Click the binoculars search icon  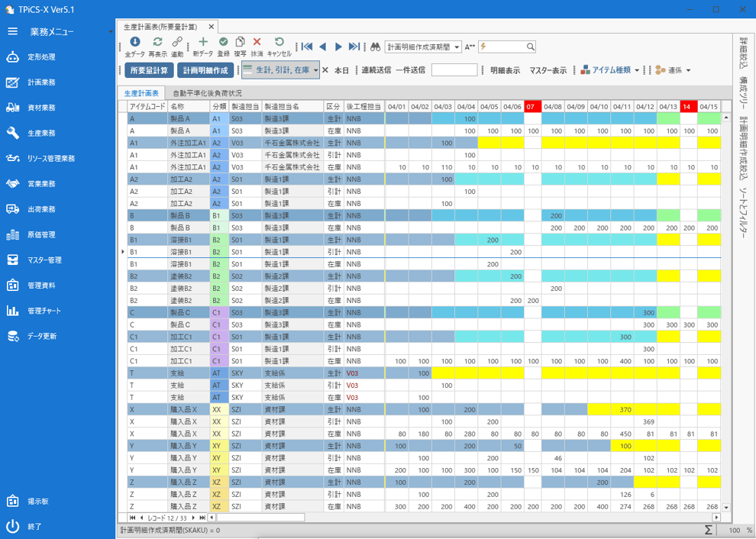point(376,47)
